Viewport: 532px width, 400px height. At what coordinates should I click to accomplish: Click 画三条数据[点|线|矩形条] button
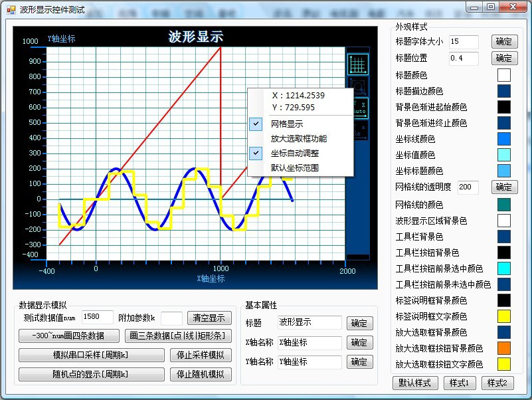176,336
